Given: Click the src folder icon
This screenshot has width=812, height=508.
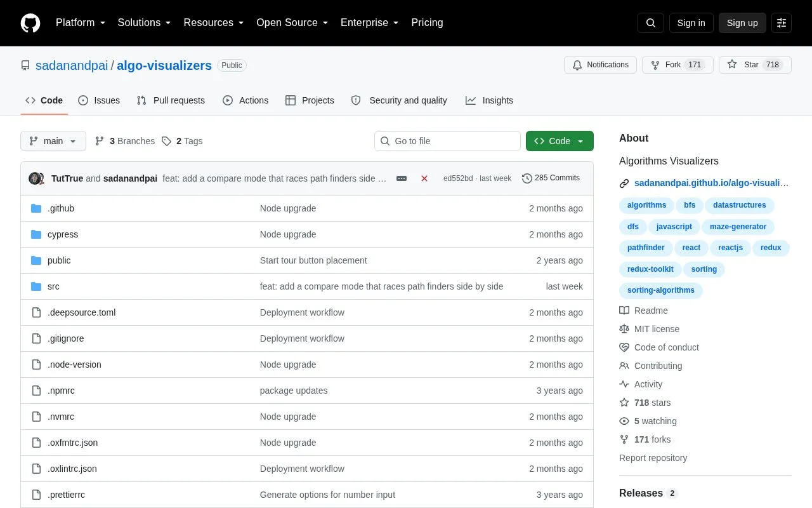Looking at the screenshot, I should pyautogui.click(x=36, y=286).
